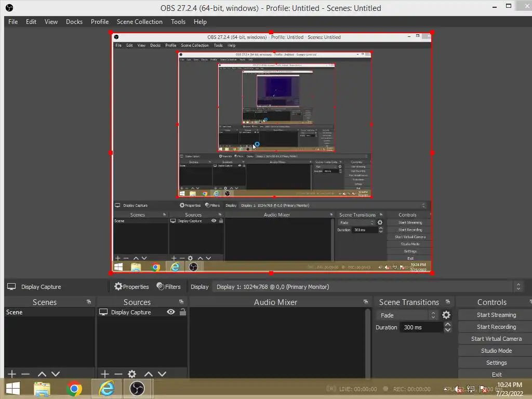This screenshot has height=399, width=532.
Task: Toggle lock on Display Capture source
Action: (x=182, y=312)
